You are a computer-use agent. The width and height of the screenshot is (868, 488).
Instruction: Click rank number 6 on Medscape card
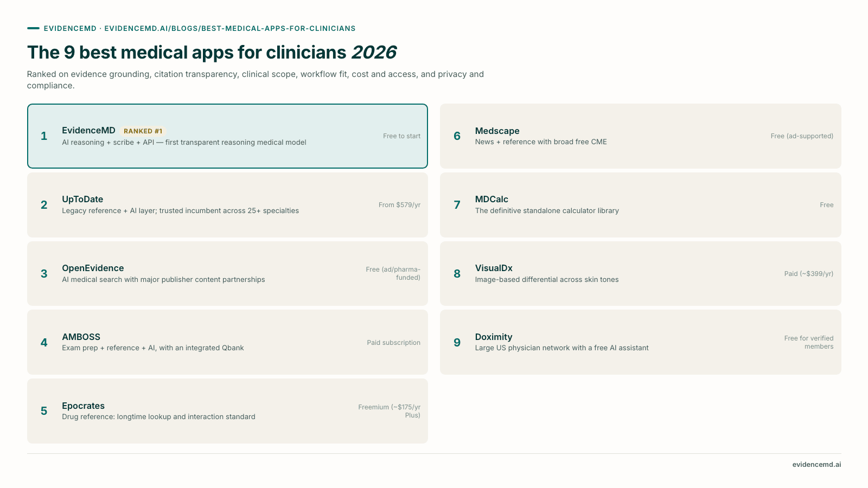tap(457, 136)
